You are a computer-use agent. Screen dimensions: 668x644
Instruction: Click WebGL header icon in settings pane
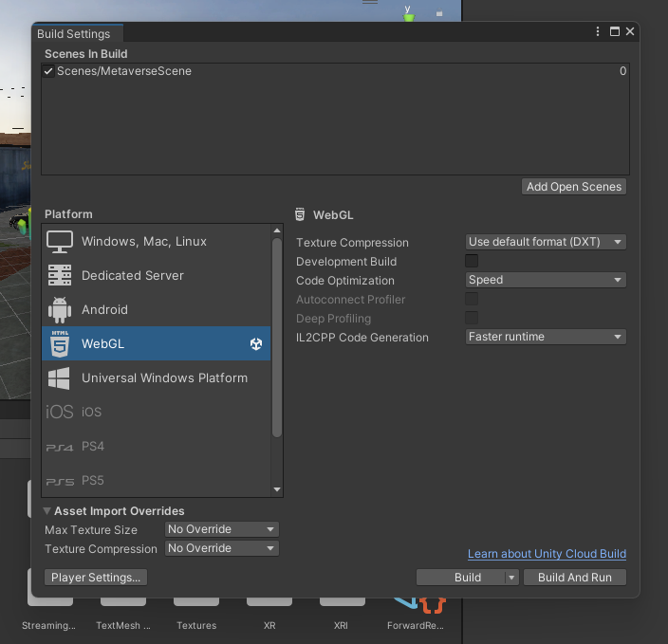point(300,214)
